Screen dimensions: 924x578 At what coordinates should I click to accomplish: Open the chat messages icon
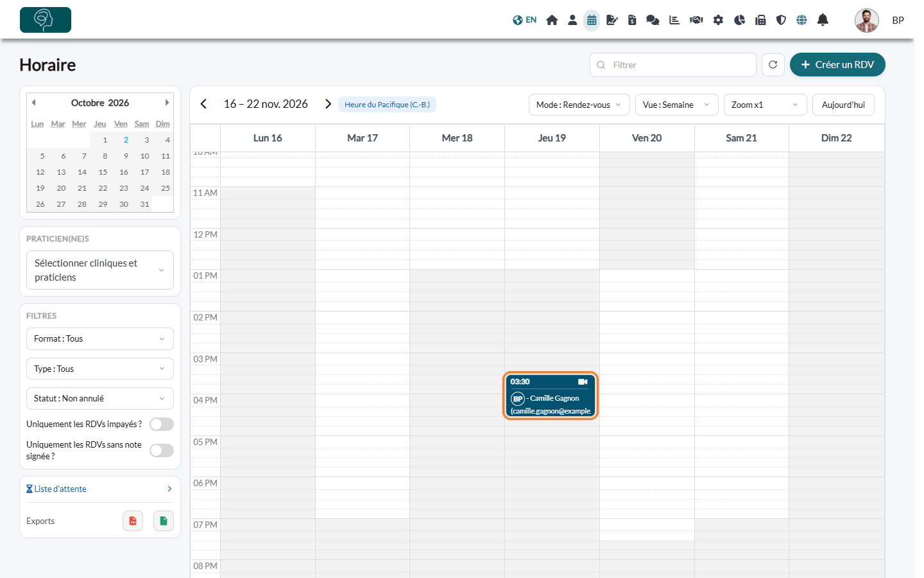click(x=653, y=20)
